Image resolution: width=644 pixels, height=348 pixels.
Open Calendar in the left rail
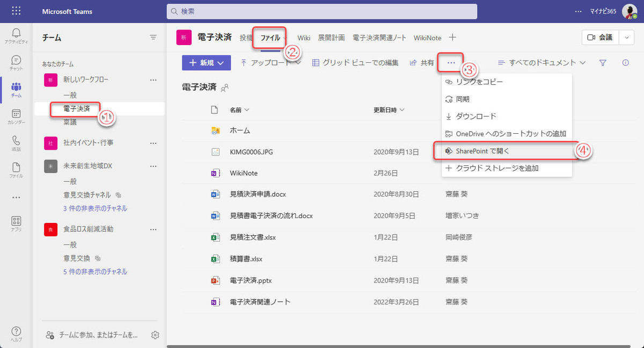click(16, 117)
